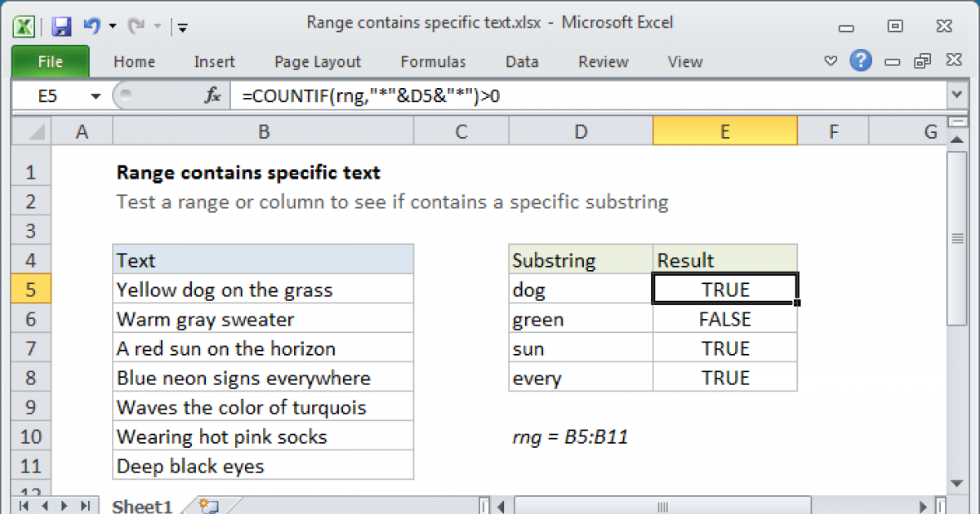Click the Insert Worksheet icon beside Sheet1
The image size is (980, 514).
point(207,506)
